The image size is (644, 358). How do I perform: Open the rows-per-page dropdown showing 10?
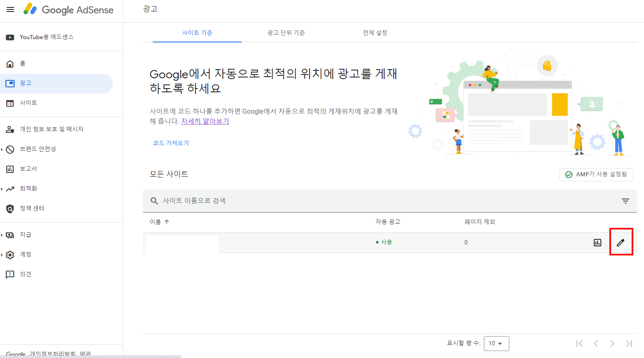[496, 344]
